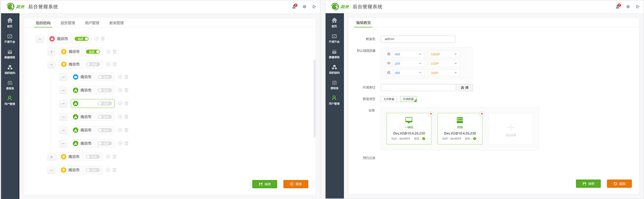Select 终端 device card
The width and height of the screenshot is (644, 199).
pyautogui.click(x=460, y=129)
